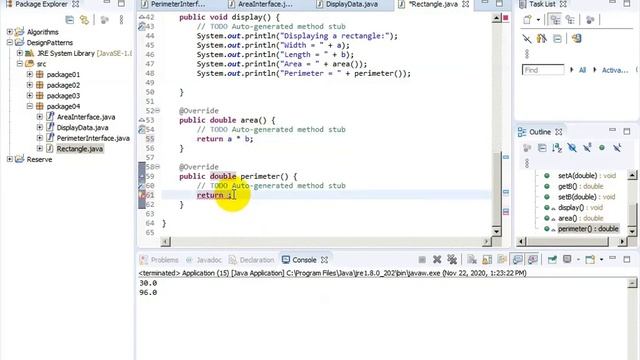
Task: Expand the Algorithms project
Action: point(9,31)
